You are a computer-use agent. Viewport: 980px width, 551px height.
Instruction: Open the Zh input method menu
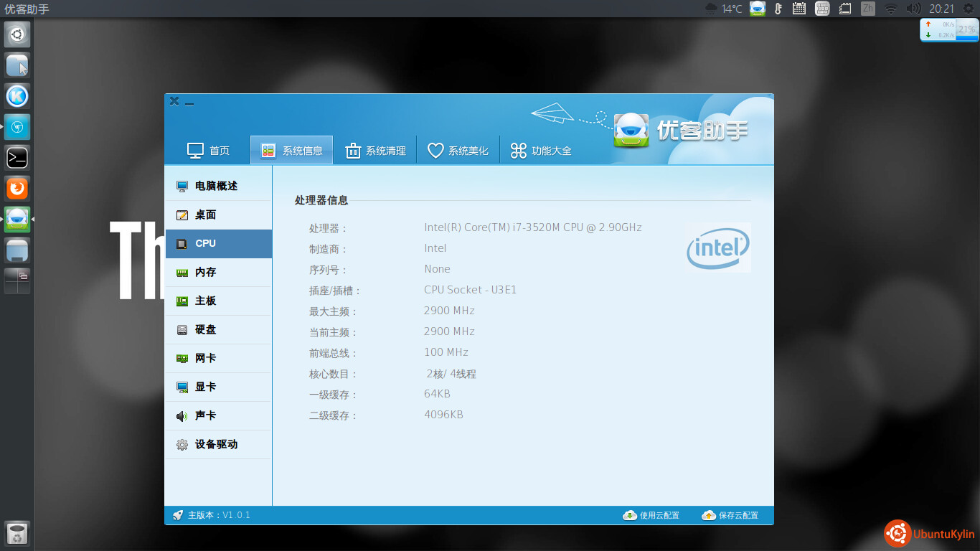click(868, 9)
